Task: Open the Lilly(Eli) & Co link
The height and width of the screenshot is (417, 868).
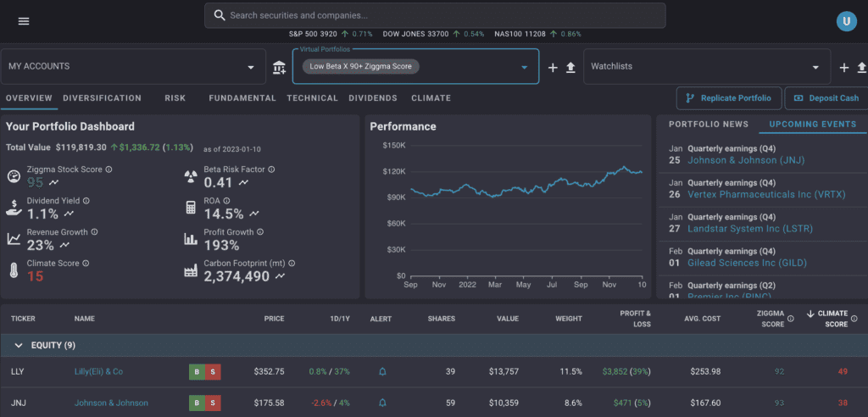Action: [98, 371]
